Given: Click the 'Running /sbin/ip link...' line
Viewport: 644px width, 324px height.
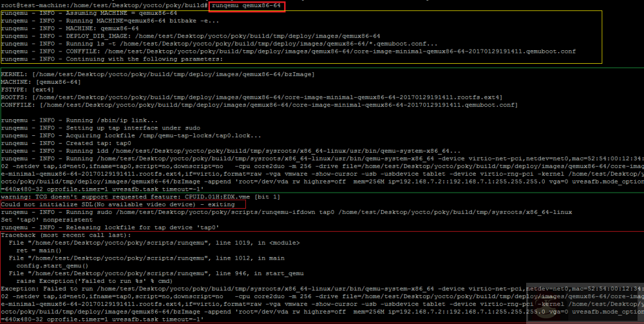Looking at the screenshot, I should pyautogui.click(x=79, y=120).
